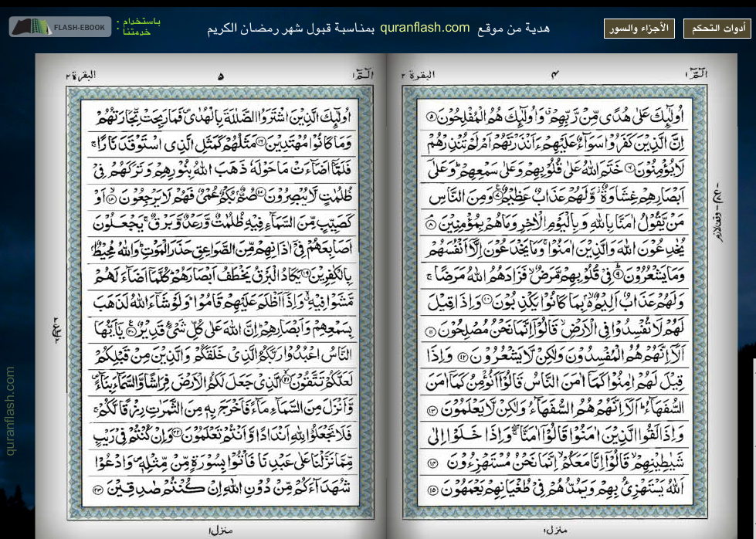Click the منزل label below right page

point(554,530)
